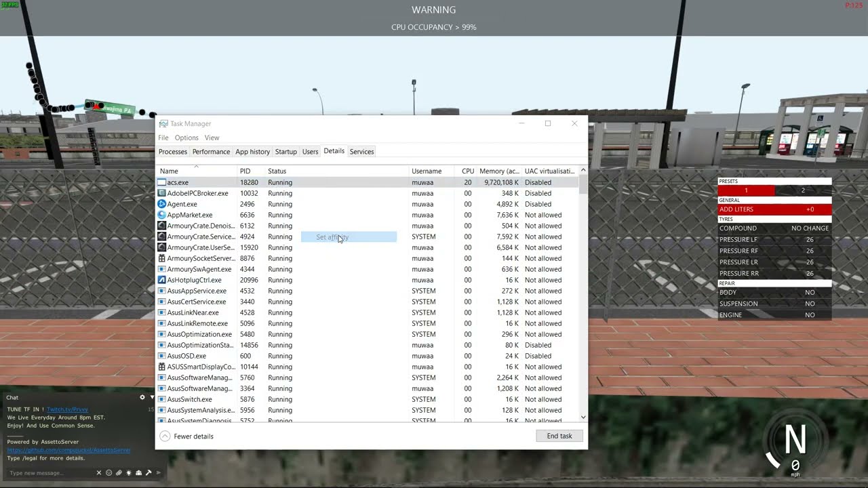Sort by the Name column header
The width and height of the screenshot is (868, 488).
tap(197, 171)
